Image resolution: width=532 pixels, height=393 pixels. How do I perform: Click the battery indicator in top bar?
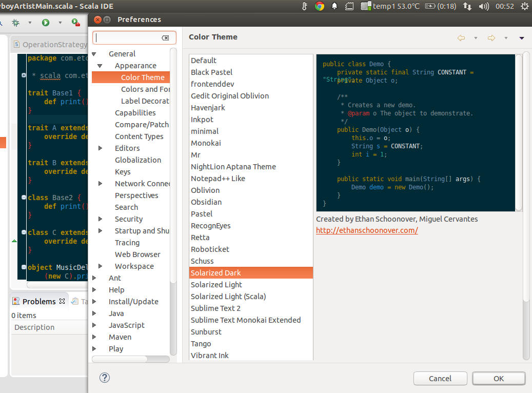pos(440,6)
